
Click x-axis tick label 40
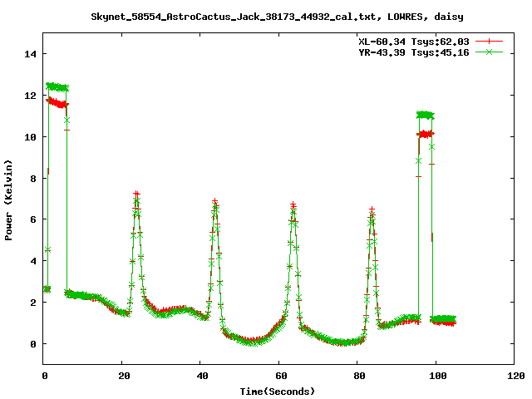[203, 376]
